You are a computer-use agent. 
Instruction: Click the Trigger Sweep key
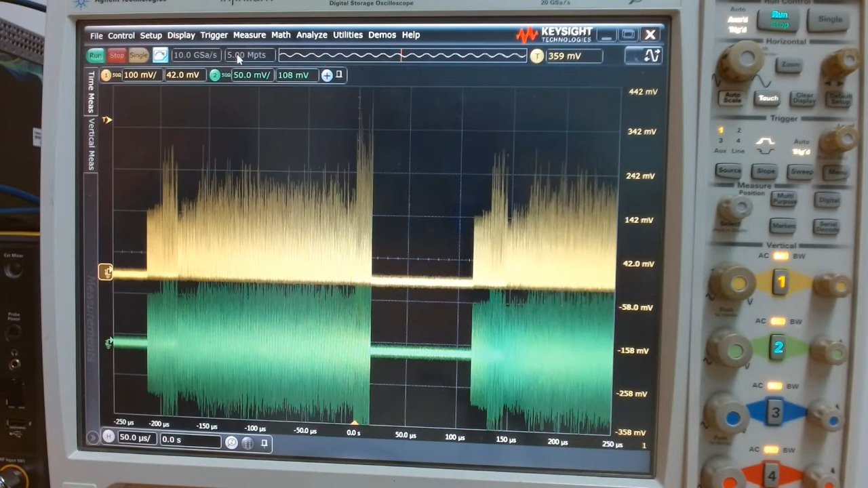tap(801, 171)
